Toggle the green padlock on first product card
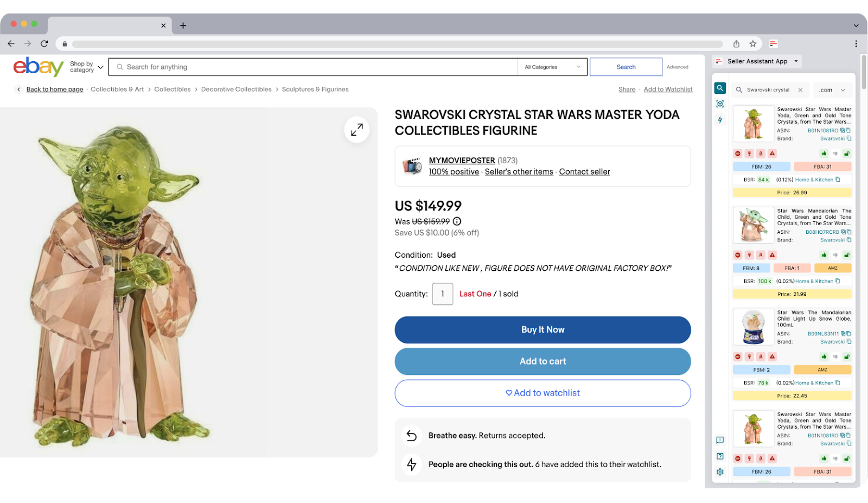Screen dimensions: 868x503 click(x=847, y=154)
